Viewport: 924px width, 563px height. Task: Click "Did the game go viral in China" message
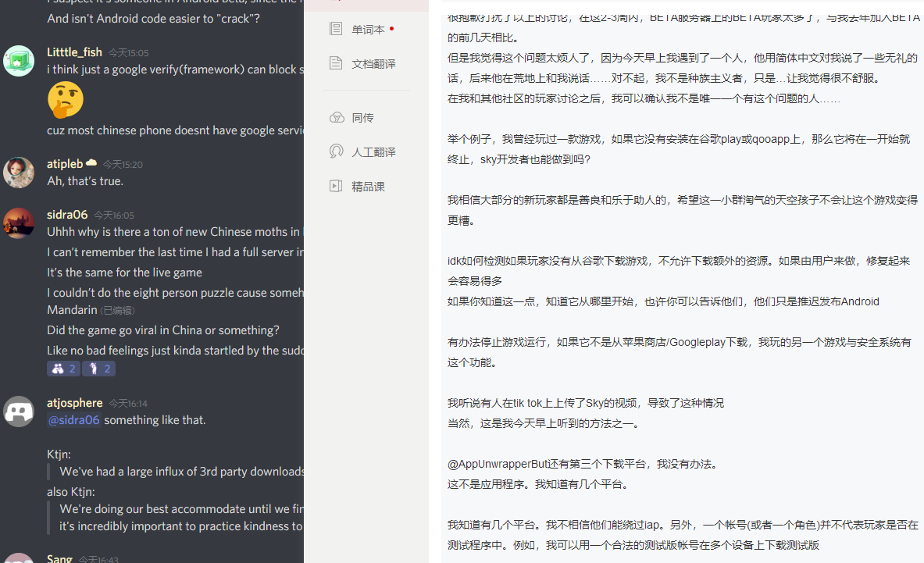coord(163,330)
